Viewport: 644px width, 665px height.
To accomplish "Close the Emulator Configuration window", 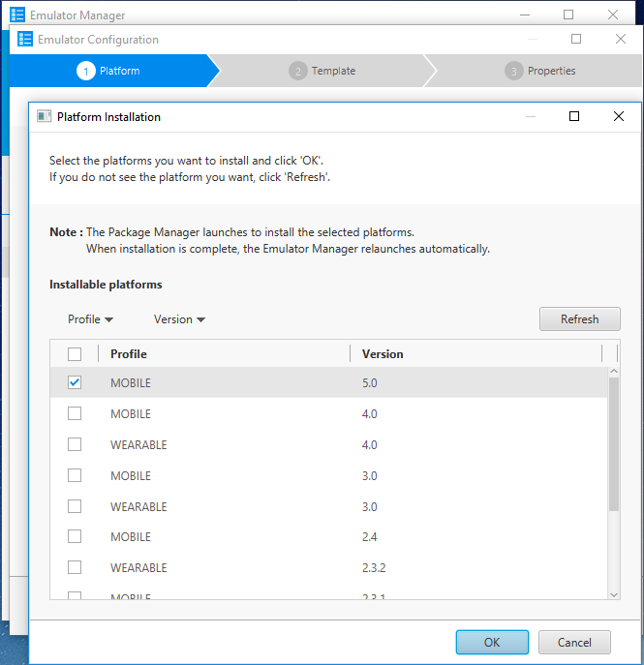I will click(621, 40).
